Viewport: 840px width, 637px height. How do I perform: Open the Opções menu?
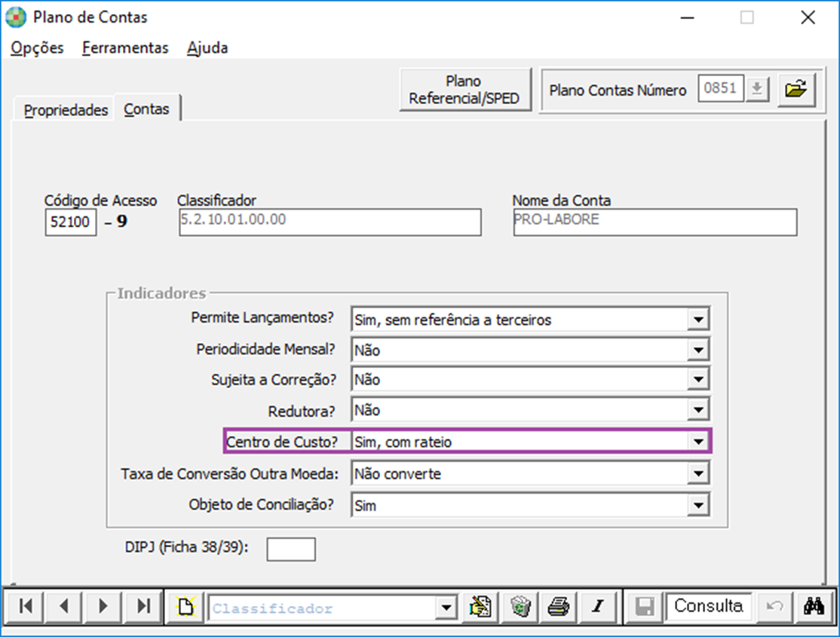37,47
